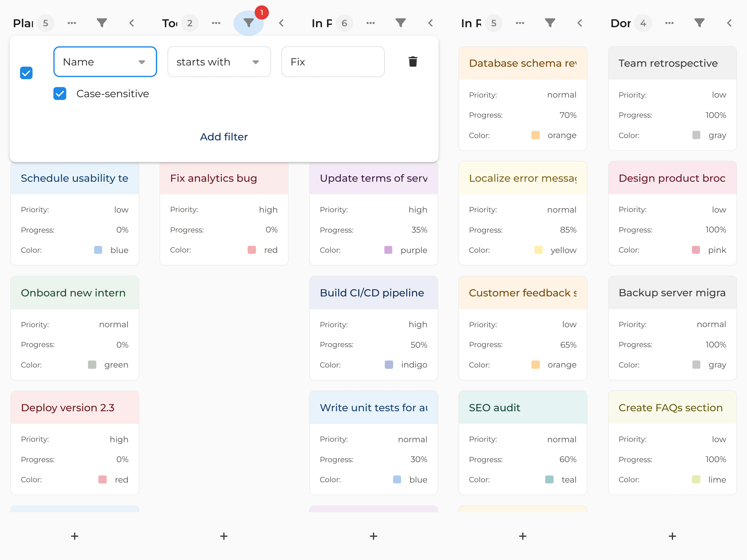This screenshot has width=747, height=560.
Task: Open more options for column with 6 cards
Action: (x=371, y=23)
